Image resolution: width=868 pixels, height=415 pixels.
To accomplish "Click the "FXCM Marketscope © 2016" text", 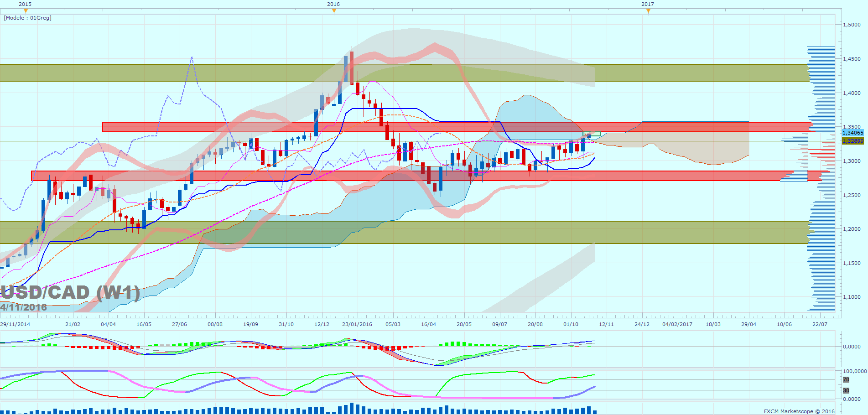I will (x=799, y=411).
